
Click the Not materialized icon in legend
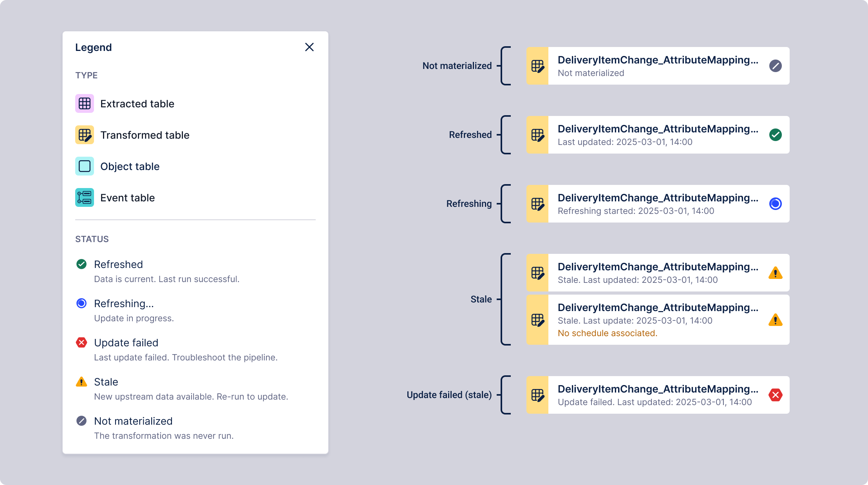coord(81,421)
